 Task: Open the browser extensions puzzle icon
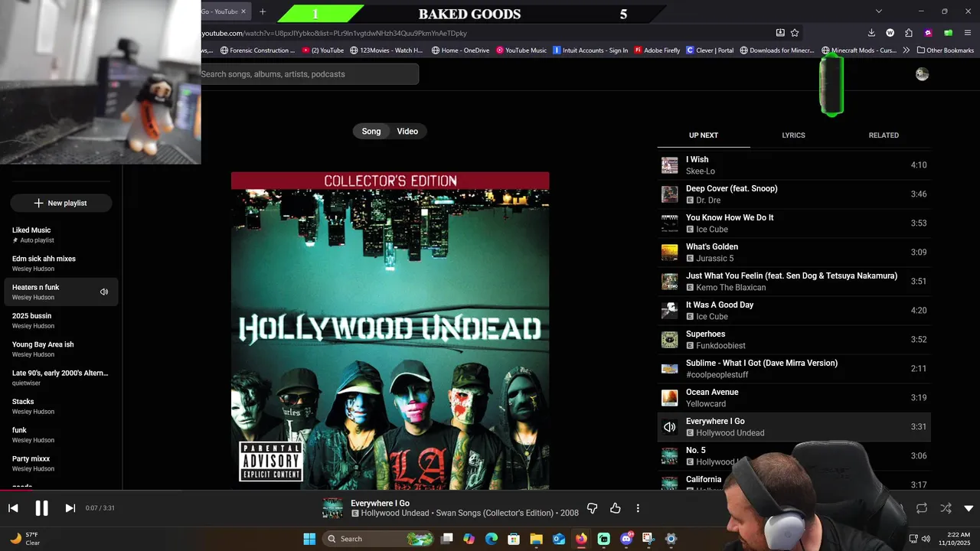point(909,33)
